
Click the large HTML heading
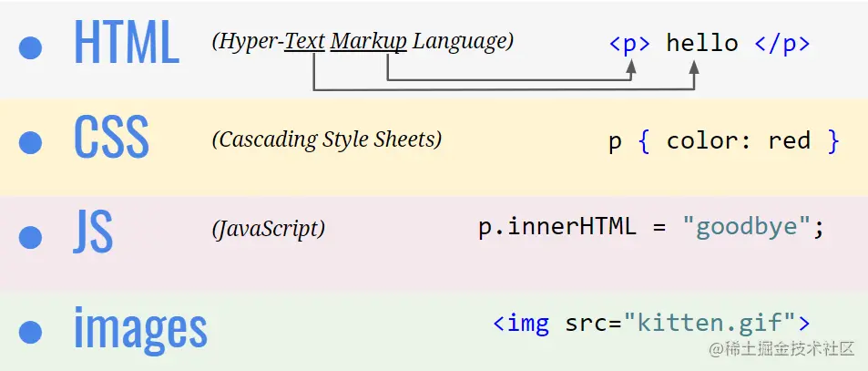[126, 42]
